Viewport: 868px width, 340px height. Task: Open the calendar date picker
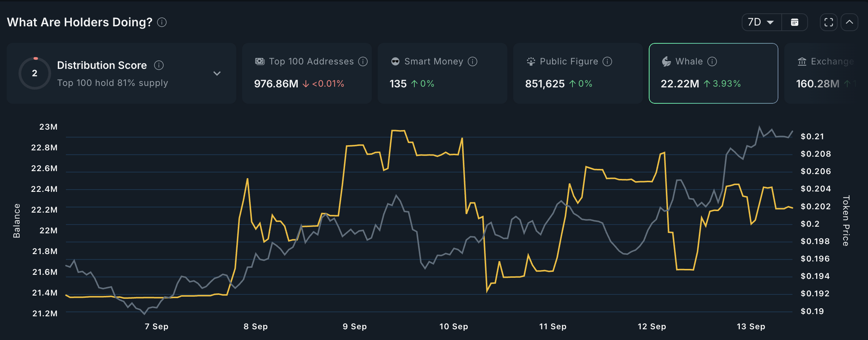click(795, 23)
